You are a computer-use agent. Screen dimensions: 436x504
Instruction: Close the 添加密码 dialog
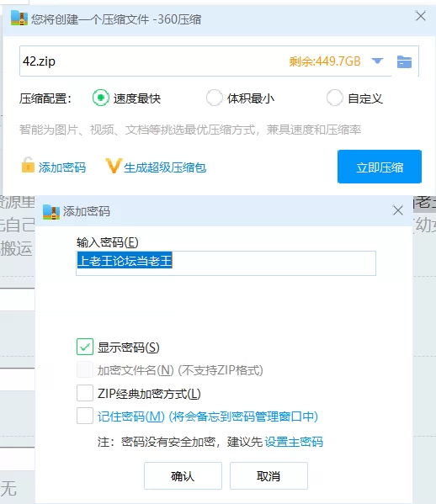tap(398, 210)
